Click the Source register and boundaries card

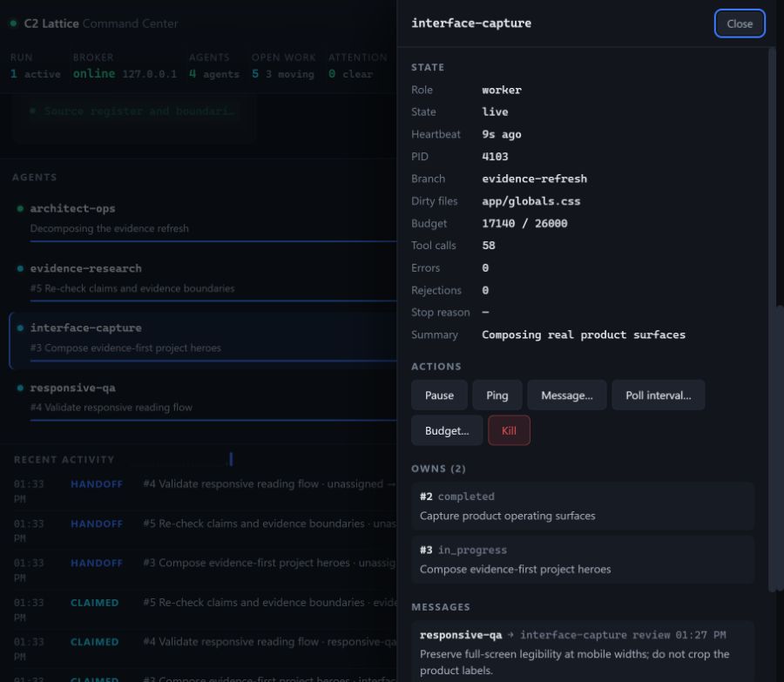coord(134,119)
